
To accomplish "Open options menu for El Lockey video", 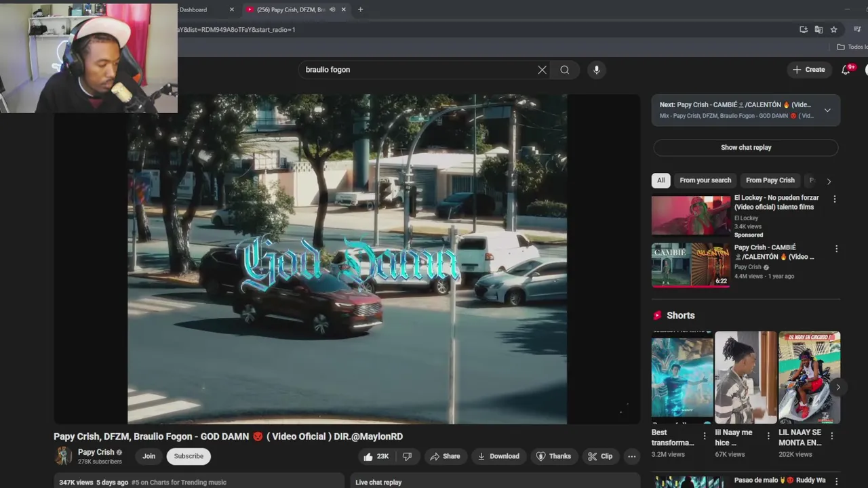I will 835,199.
